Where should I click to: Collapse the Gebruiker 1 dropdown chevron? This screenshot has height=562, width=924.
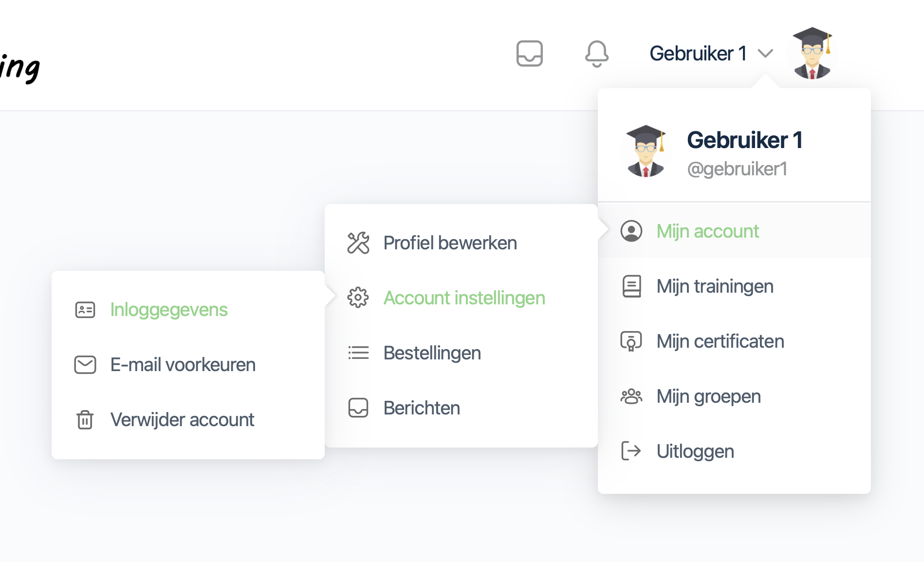(766, 53)
